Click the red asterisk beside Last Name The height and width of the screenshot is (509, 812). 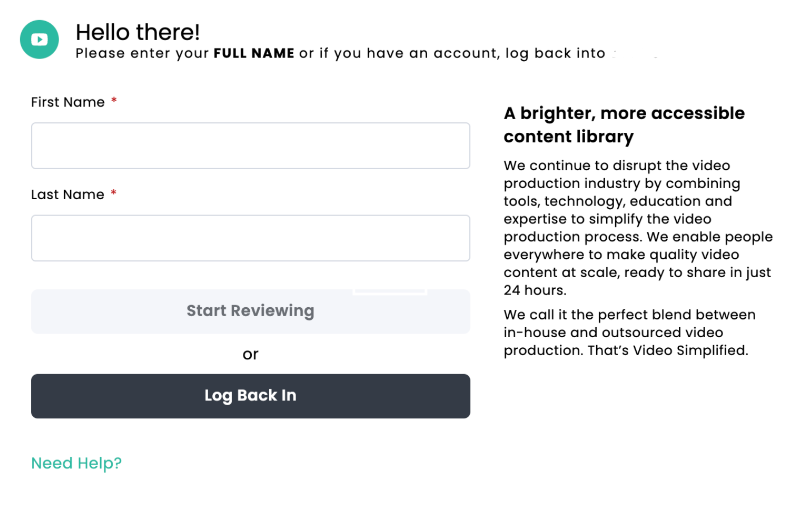tap(114, 192)
